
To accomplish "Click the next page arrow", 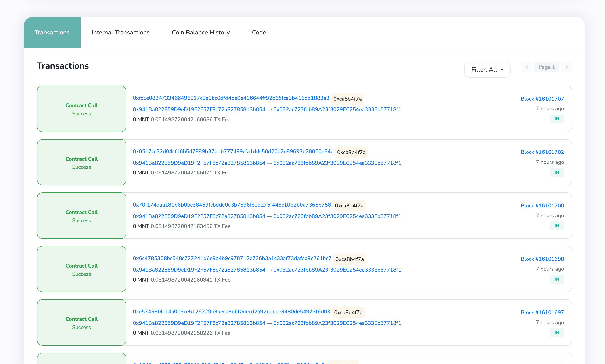I will tap(567, 67).
